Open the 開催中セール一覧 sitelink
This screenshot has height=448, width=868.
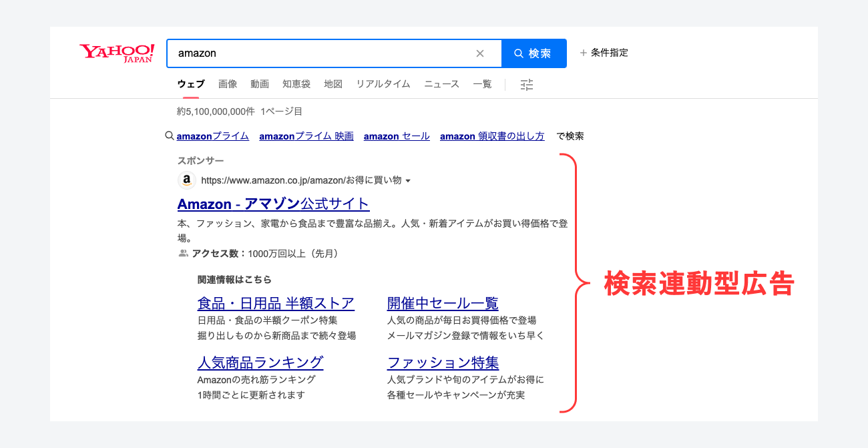coord(443,303)
